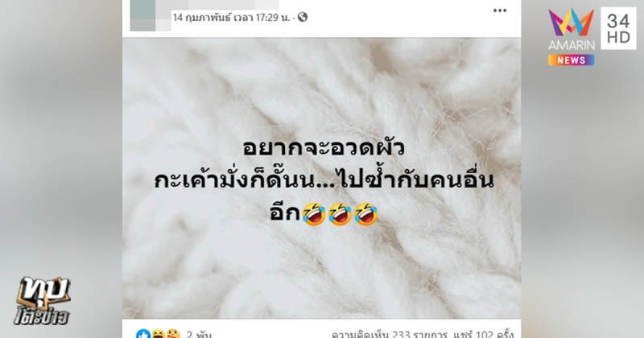Click the first laughing emoji in the post
Image resolution: width=644 pixels, height=338 pixels.
point(314,214)
